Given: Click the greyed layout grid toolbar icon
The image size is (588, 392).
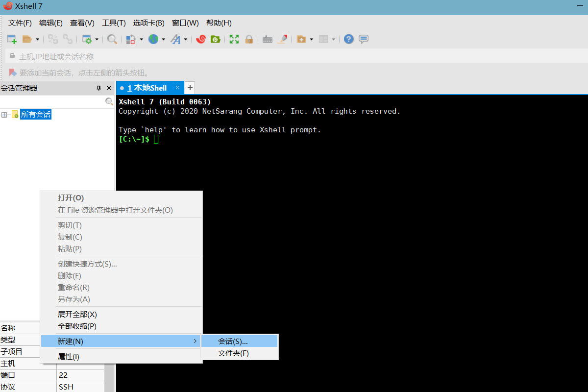Looking at the screenshot, I should [x=323, y=39].
